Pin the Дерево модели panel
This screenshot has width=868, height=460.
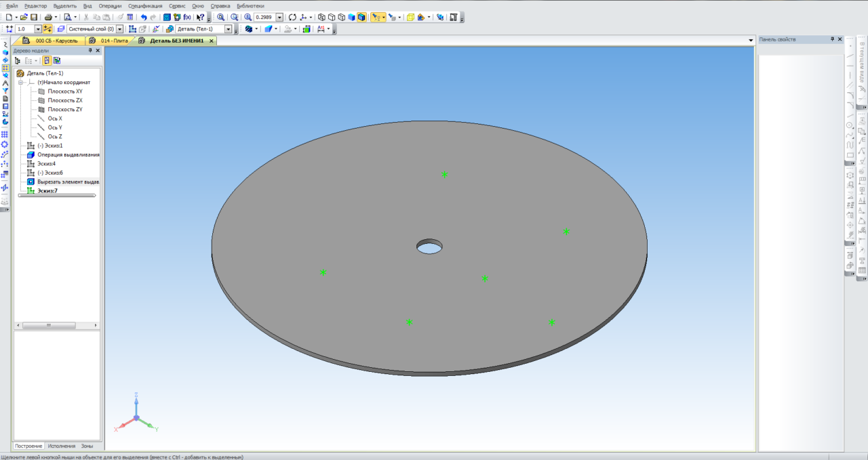click(x=90, y=51)
